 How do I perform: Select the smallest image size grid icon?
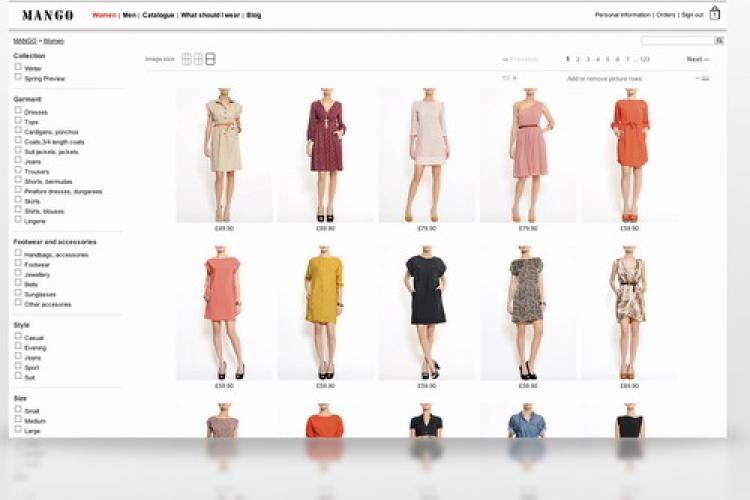187,59
